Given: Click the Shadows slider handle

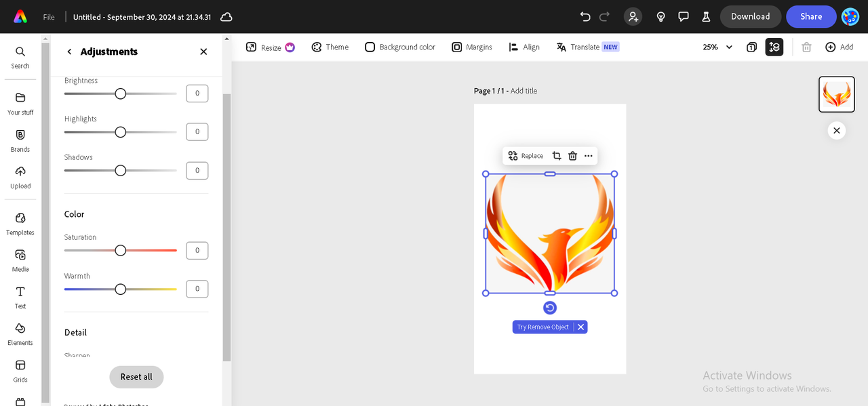Looking at the screenshot, I should [121, 170].
